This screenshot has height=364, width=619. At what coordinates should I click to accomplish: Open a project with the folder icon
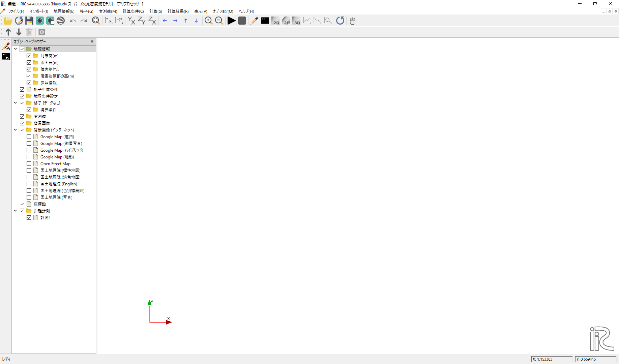click(x=8, y=21)
